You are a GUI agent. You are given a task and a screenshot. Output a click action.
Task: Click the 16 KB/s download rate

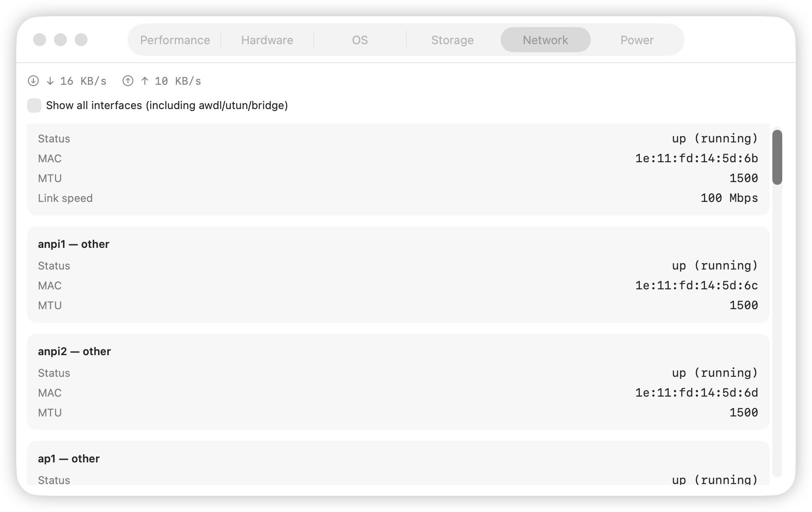pos(83,81)
